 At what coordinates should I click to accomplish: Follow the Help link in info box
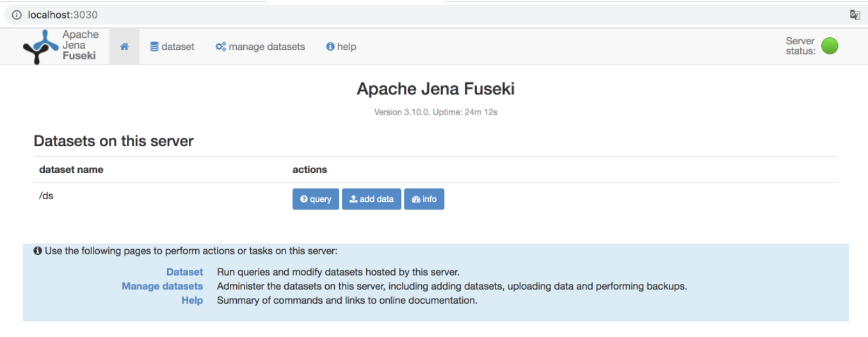click(x=192, y=300)
